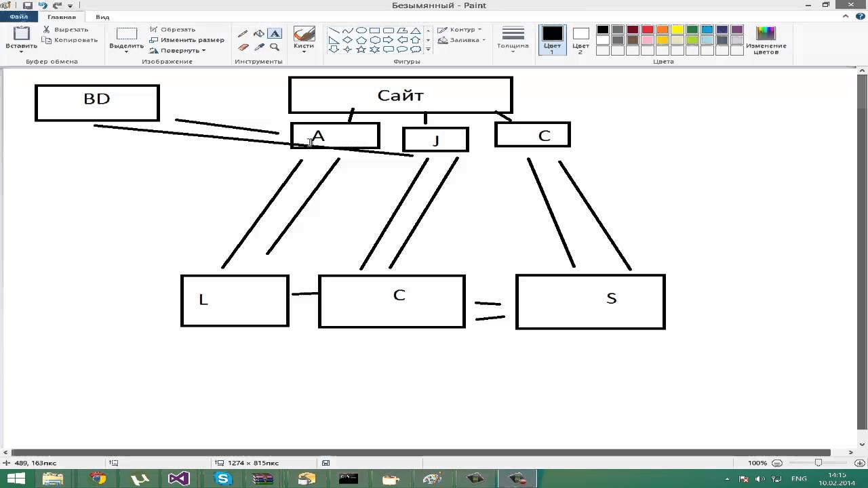Select the Color picker eyedropper tool
This screenshot has width=868, height=488.
tap(258, 47)
